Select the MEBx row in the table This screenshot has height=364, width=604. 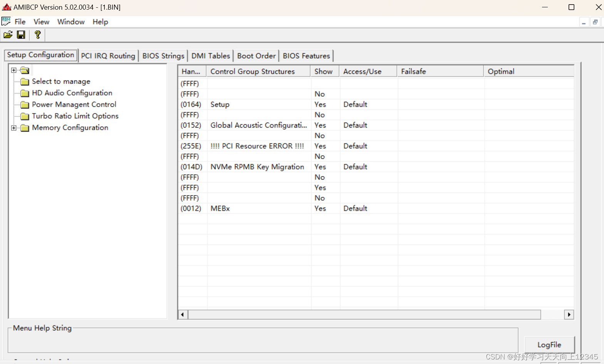(x=376, y=208)
